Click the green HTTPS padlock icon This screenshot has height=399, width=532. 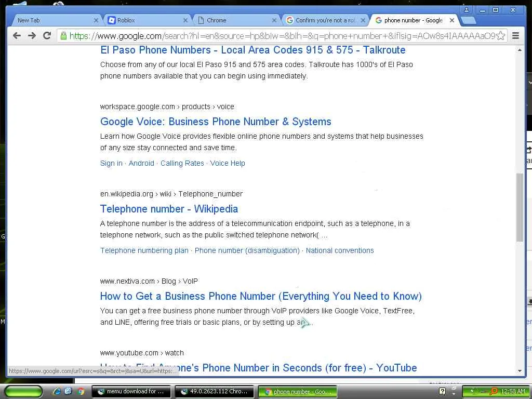click(63, 36)
